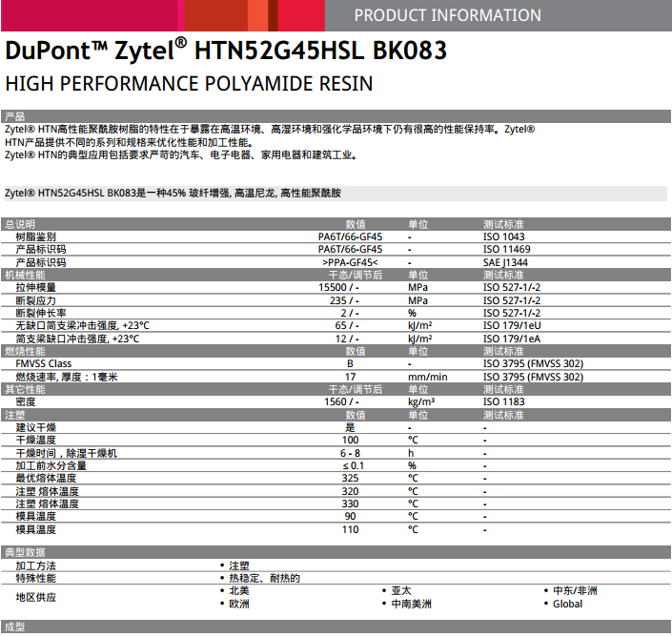The height and width of the screenshot is (637, 672).
Task: Click the 12 / - notched impact value
Action: click(x=347, y=339)
